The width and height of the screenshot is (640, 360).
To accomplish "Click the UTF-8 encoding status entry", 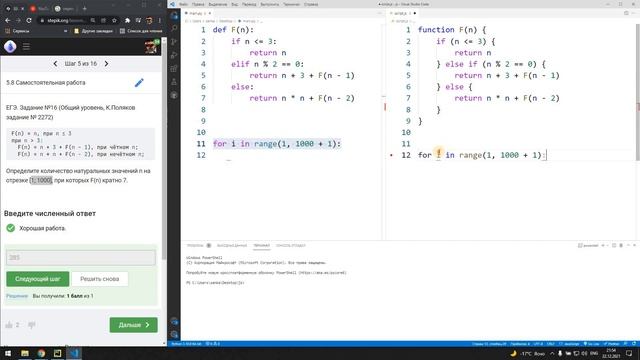I will (538, 344).
